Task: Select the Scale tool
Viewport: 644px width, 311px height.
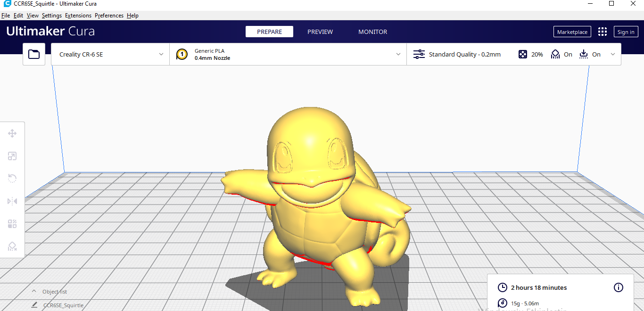Action: point(12,156)
